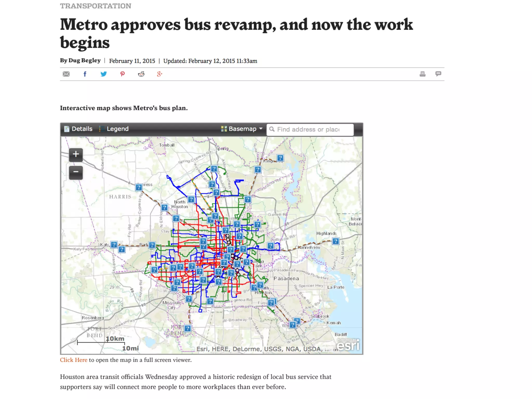The image size is (532, 399).
Task: Click the search magnifier icon
Action: (x=272, y=129)
